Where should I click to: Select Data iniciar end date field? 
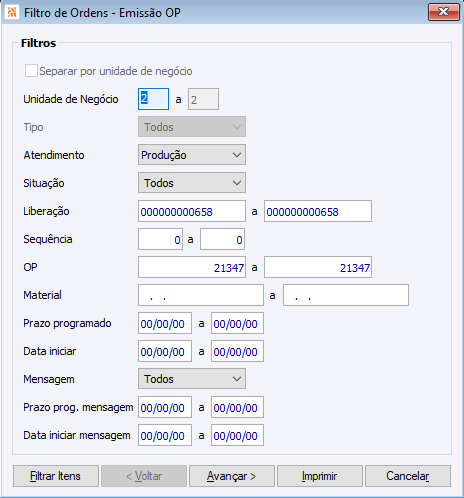237,351
